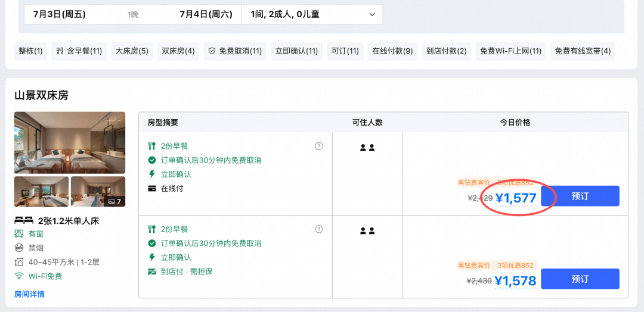
Task: Toggle the 含早餐(11) filter
Action: pyautogui.click(x=79, y=51)
